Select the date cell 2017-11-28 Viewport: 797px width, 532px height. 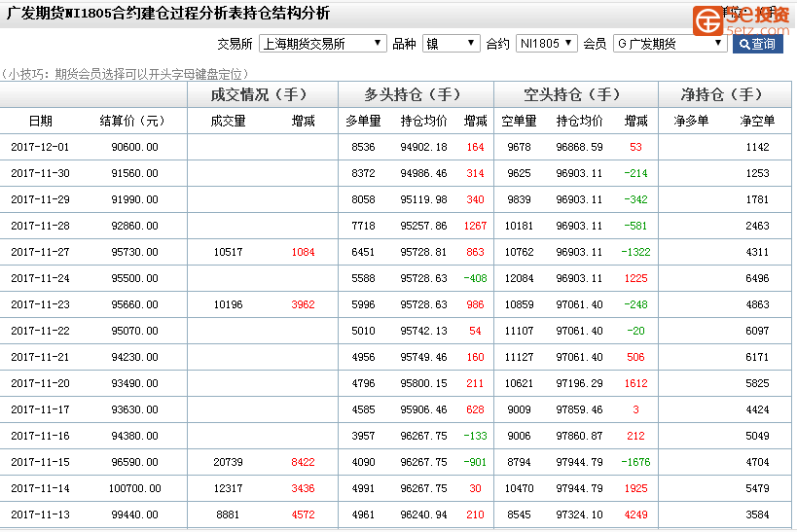click(x=40, y=226)
